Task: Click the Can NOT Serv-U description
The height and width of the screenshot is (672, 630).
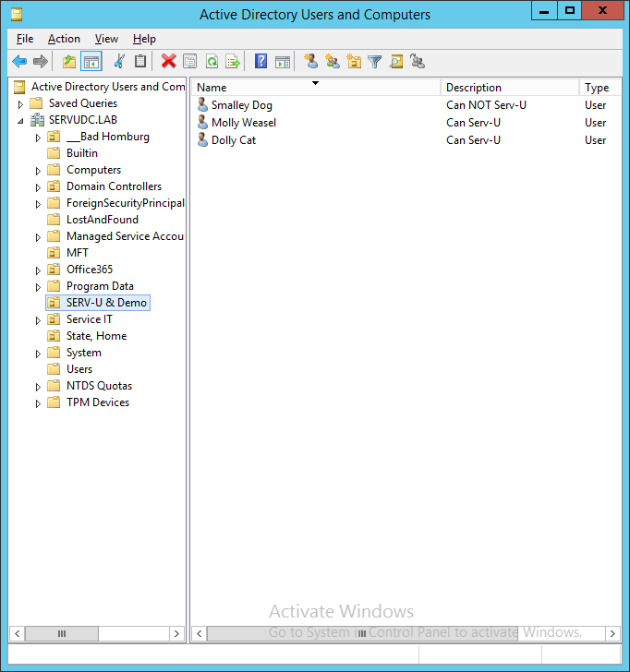Action: point(486,105)
